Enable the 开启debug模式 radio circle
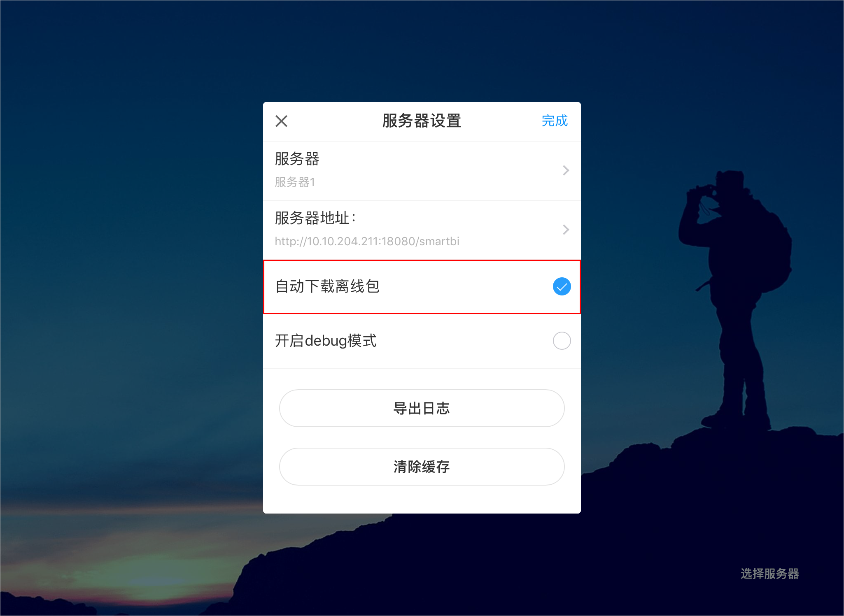The width and height of the screenshot is (844, 616). [562, 341]
